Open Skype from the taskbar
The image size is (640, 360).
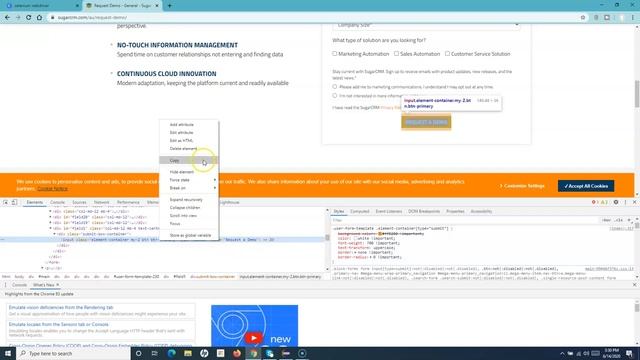(x=270, y=353)
